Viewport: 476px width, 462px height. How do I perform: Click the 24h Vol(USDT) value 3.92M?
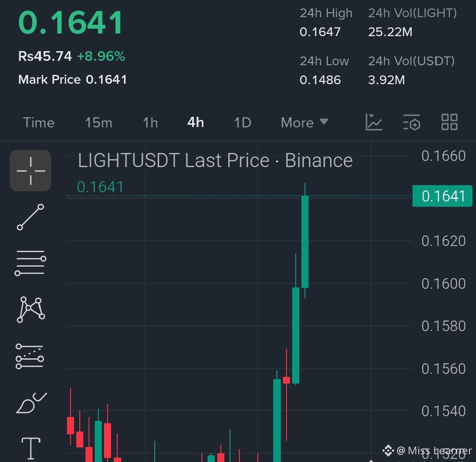point(386,80)
